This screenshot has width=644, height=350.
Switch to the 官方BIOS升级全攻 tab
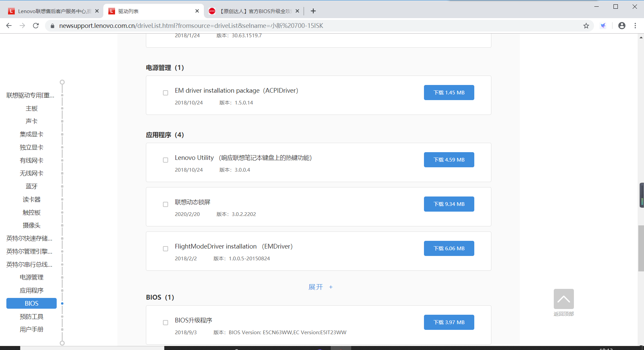tap(254, 11)
